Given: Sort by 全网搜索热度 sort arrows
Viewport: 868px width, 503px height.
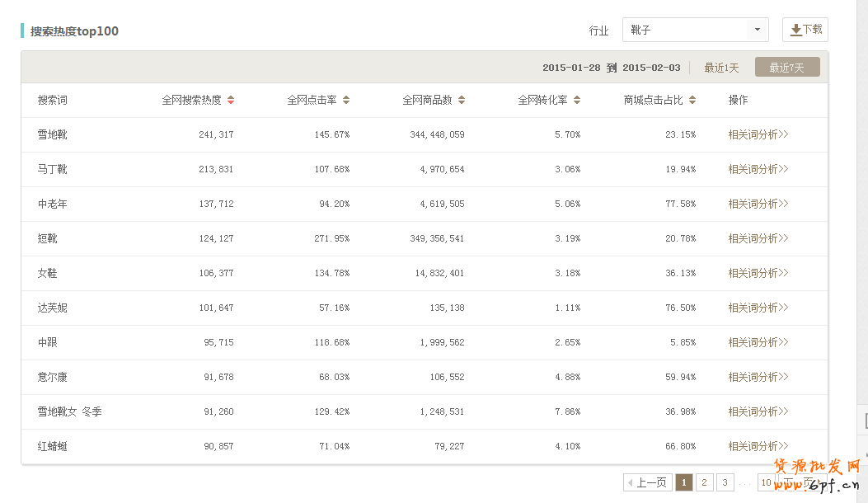Looking at the screenshot, I should 231,100.
